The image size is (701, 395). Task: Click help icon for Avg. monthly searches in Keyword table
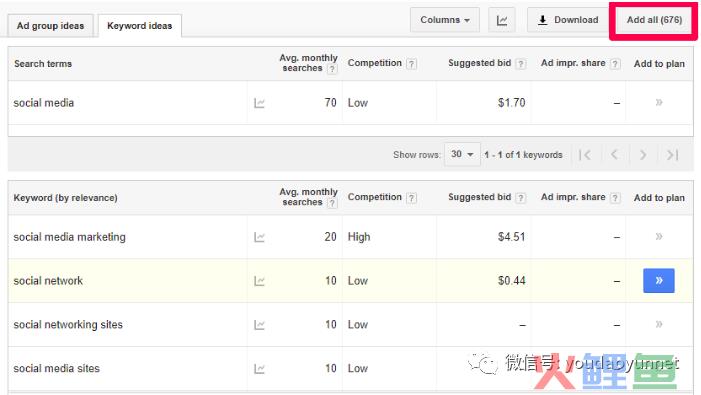332,203
